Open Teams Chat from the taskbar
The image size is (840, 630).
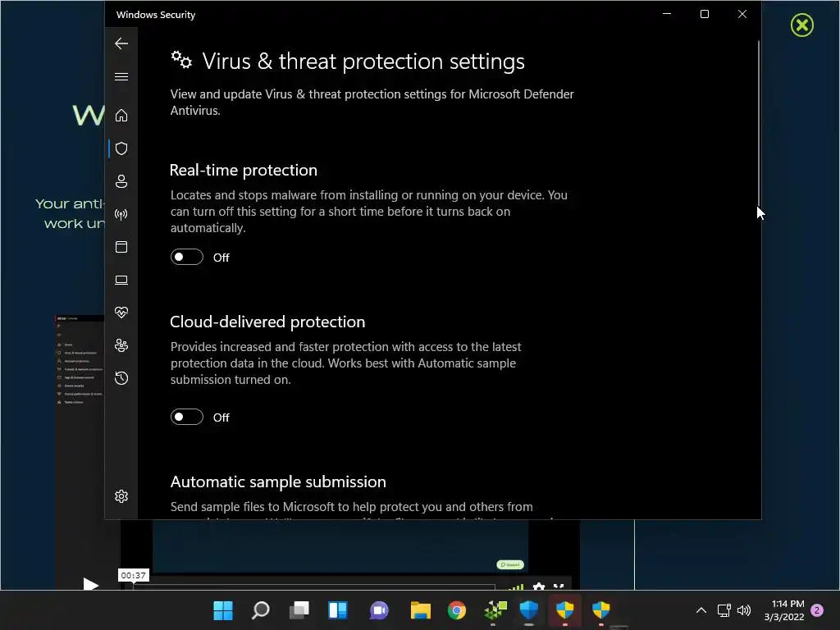click(x=379, y=610)
